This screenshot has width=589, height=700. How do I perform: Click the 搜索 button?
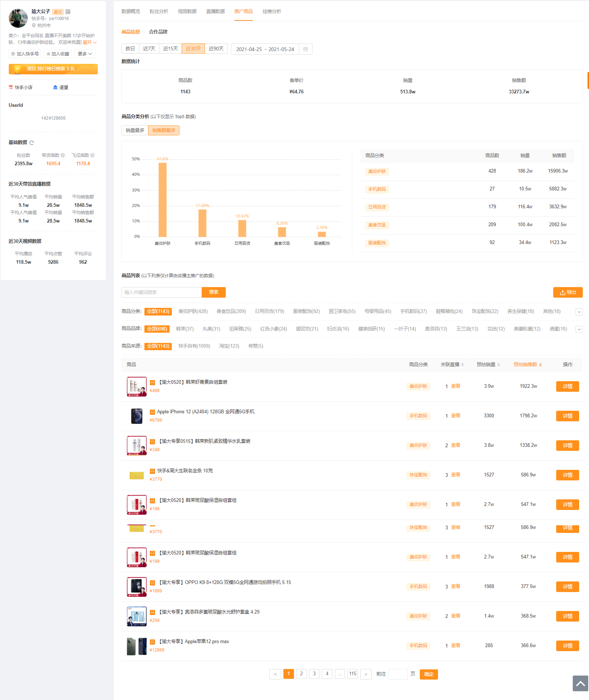coord(214,293)
